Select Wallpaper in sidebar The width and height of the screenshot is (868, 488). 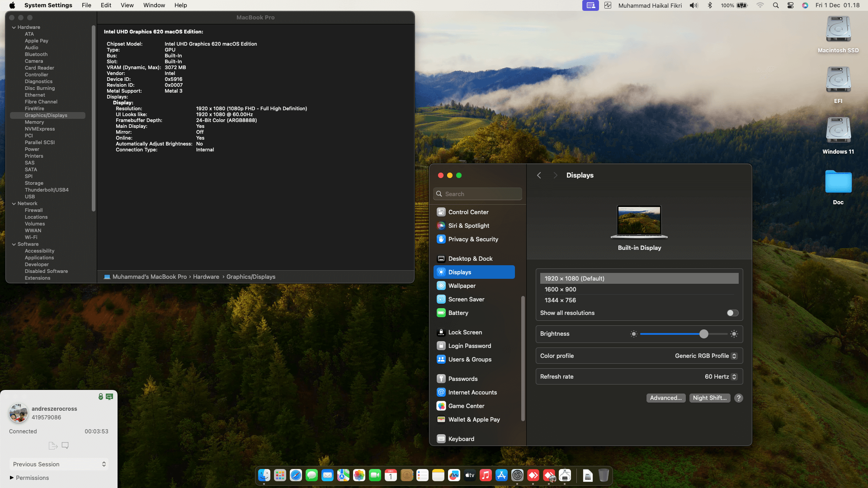pos(462,286)
